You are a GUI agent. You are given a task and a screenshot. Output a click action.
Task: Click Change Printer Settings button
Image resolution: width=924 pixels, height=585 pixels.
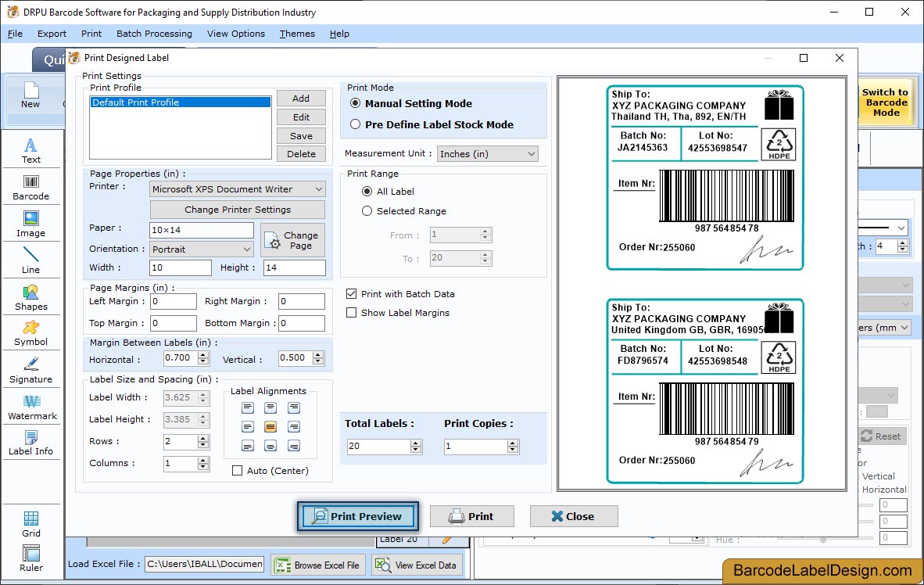click(238, 210)
